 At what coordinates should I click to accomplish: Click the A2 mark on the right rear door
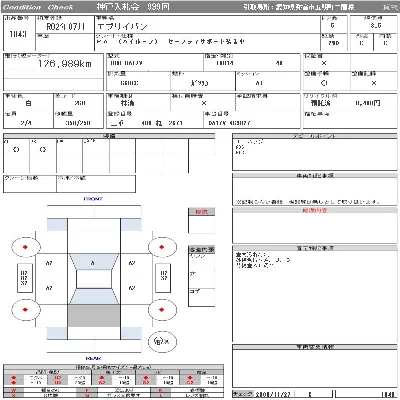(132, 288)
